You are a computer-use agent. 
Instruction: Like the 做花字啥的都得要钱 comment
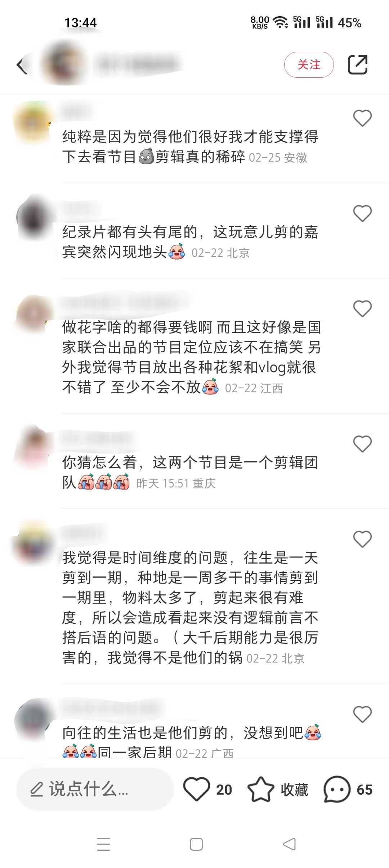click(x=362, y=309)
